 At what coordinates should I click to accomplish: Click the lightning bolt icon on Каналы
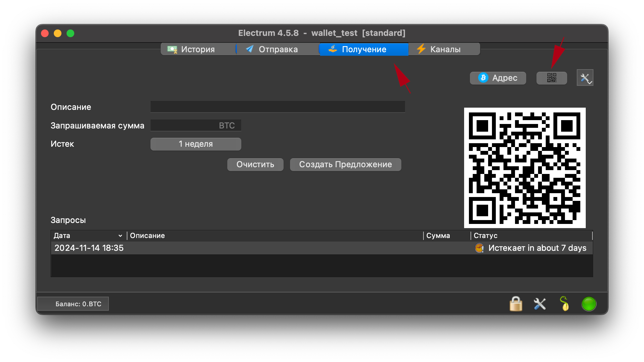(421, 49)
